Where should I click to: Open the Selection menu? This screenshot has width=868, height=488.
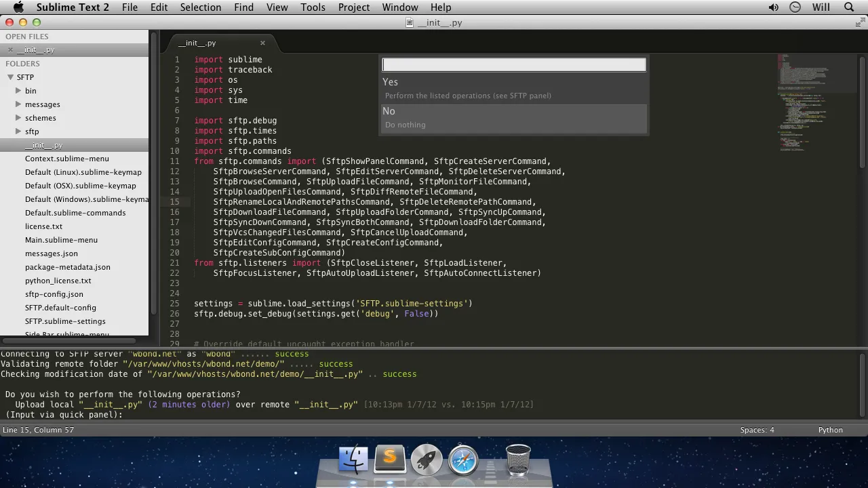click(x=201, y=7)
